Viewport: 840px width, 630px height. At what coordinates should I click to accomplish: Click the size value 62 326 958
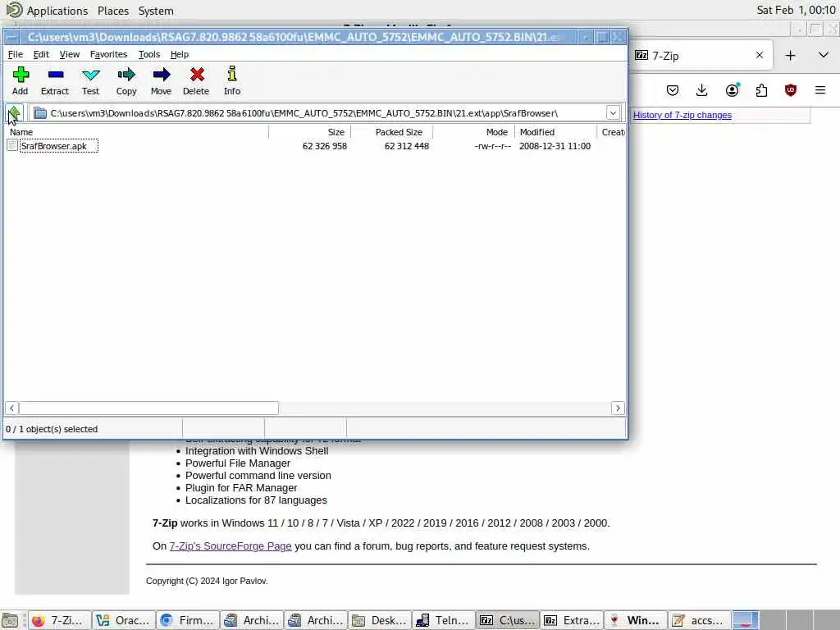coord(325,146)
